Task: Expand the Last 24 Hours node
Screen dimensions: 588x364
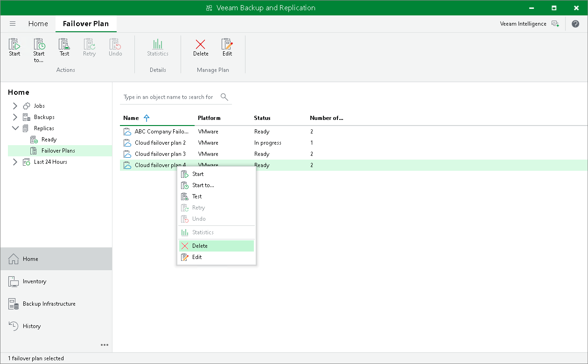Action: pyautogui.click(x=15, y=162)
